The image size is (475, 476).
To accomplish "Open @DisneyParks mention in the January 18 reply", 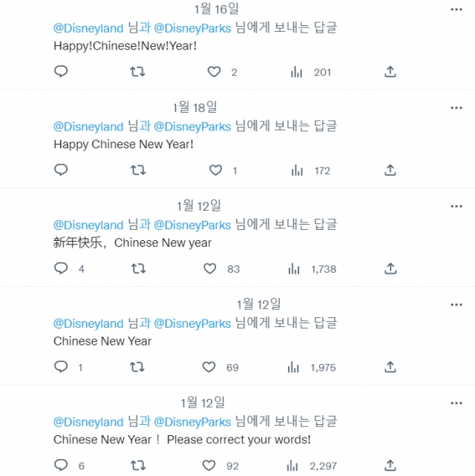I will [192, 127].
